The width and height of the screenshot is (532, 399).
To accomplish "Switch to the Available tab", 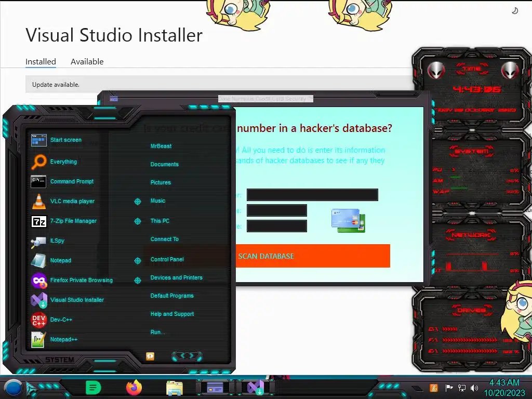I will (x=87, y=62).
